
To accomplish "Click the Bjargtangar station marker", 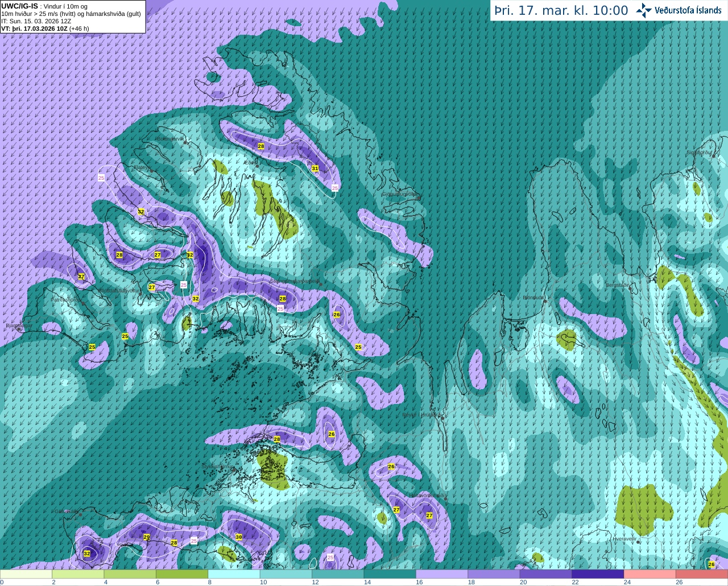I will 18,329.
